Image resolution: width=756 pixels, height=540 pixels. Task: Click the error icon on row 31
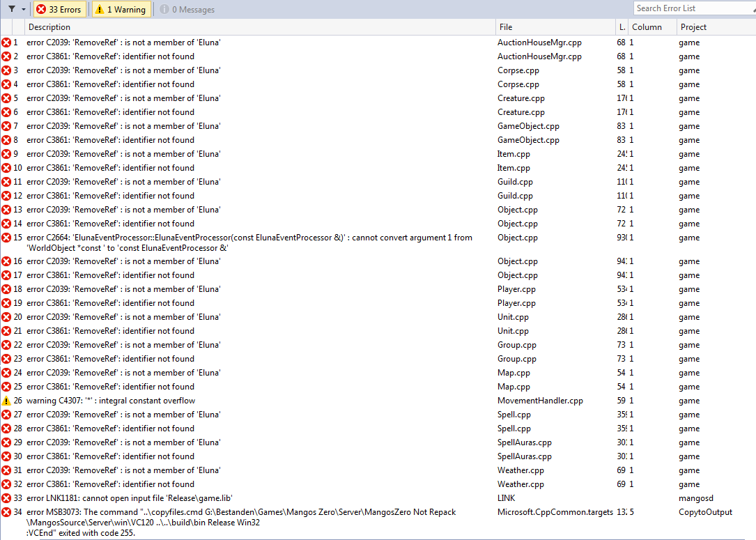pos(6,470)
